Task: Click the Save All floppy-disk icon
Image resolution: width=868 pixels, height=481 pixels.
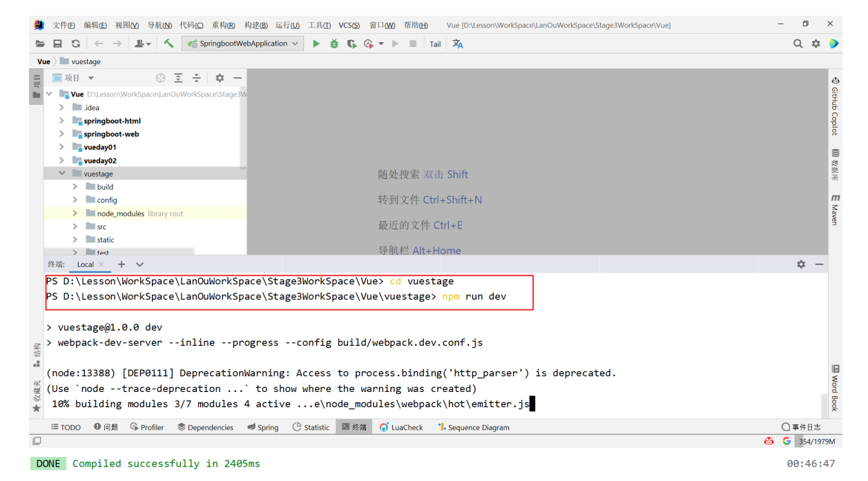Action: tap(58, 43)
